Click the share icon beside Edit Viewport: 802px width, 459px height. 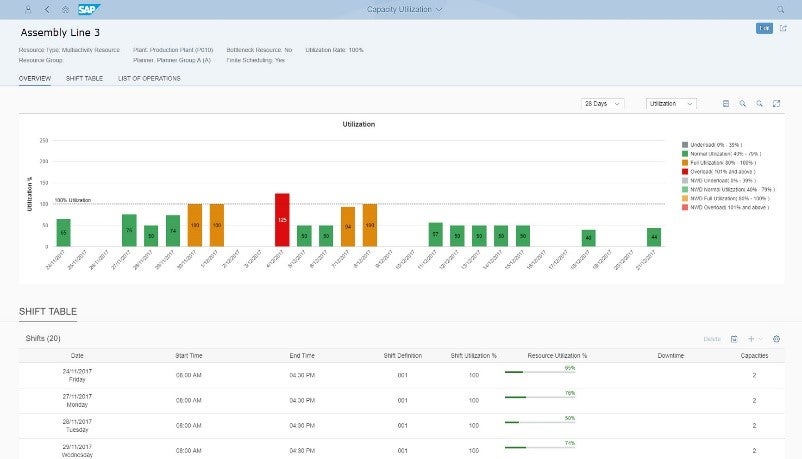783,28
